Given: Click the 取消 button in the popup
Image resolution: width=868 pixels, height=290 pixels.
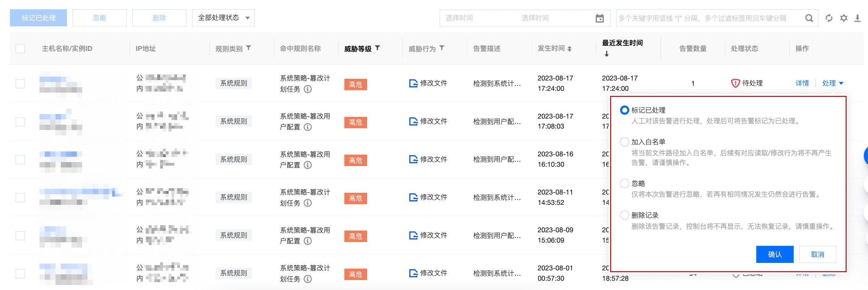Looking at the screenshot, I should (x=817, y=254).
